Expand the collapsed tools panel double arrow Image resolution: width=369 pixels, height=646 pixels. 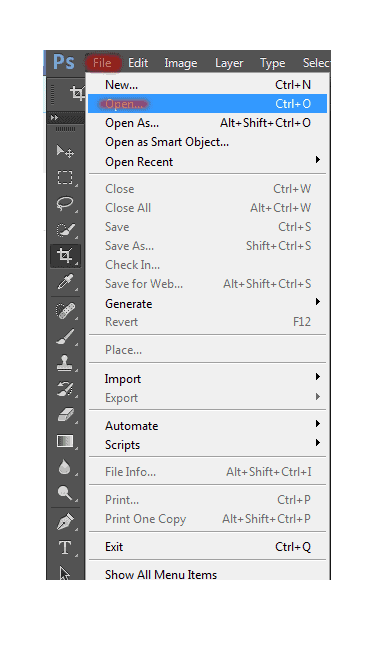(54, 118)
